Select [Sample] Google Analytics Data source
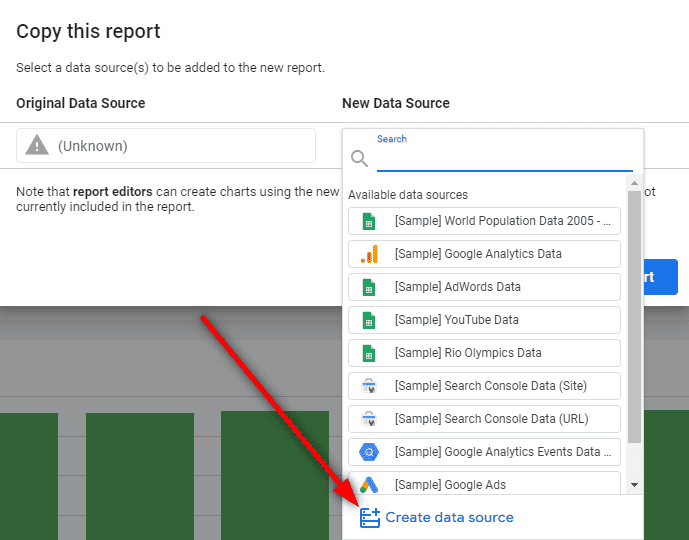Screen dimensions: 689x540 click(x=484, y=254)
